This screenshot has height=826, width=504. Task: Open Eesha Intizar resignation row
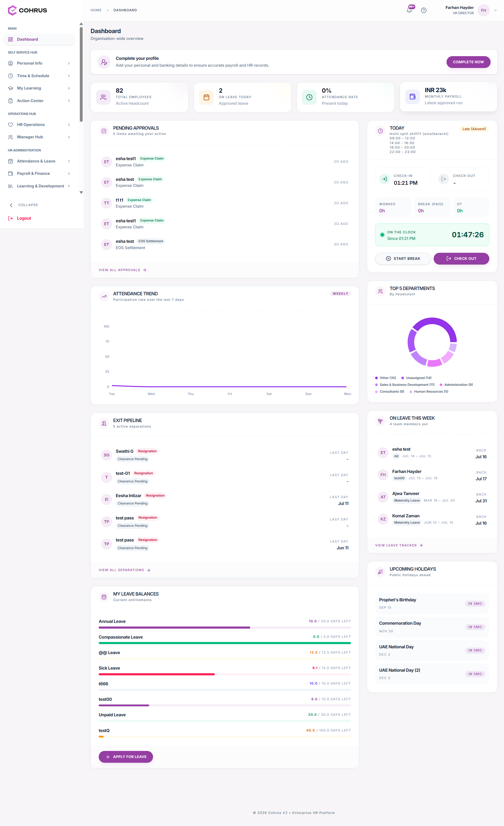225,499
